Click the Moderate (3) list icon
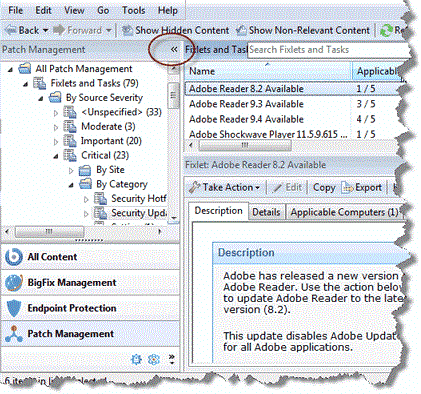This screenshot has height=394, width=421. [x=70, y=127]
